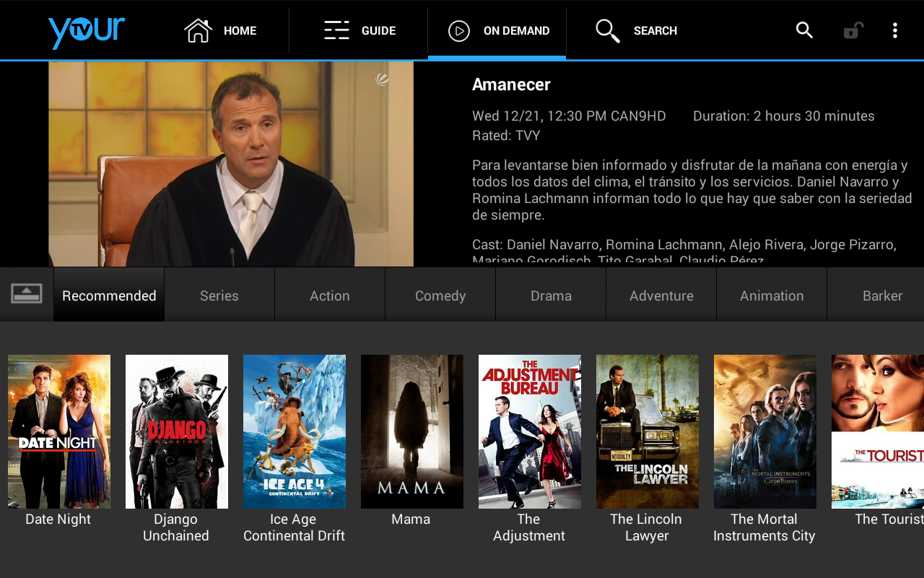
Task: Click the 'Ice Age Continental Drift' caption
Action: point(294,527)
